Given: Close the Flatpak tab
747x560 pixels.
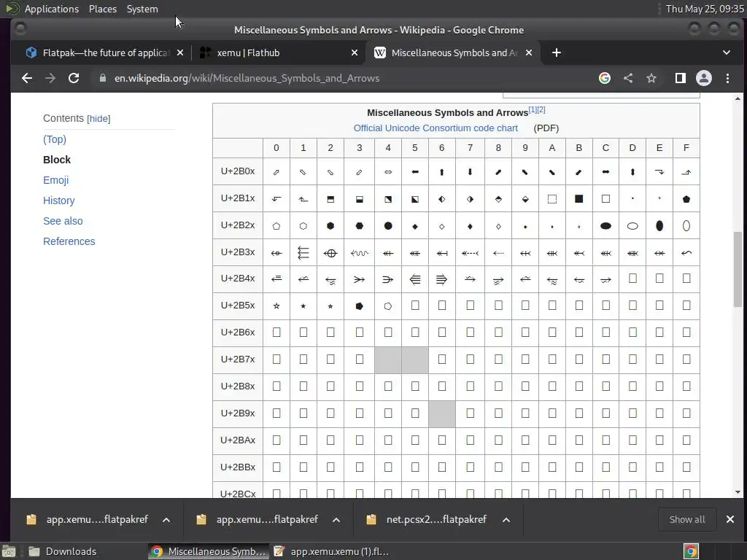Looking at the screenshot, I should click(180, 52).
